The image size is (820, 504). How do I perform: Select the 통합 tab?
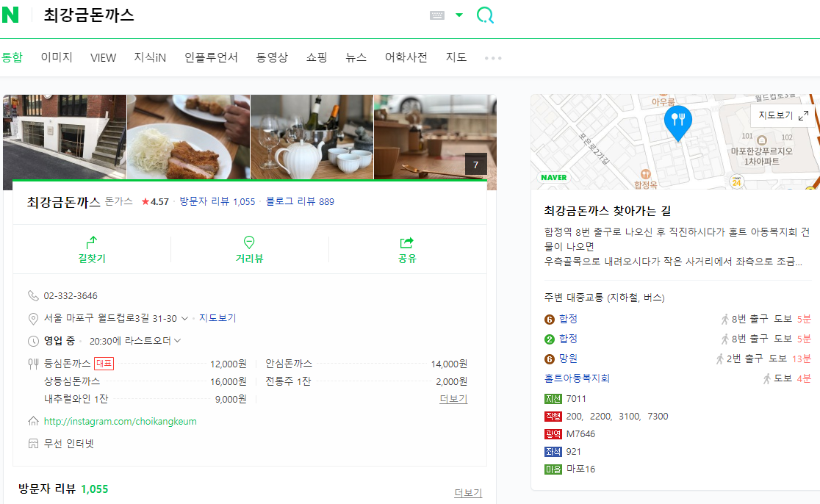pos(12,57)
